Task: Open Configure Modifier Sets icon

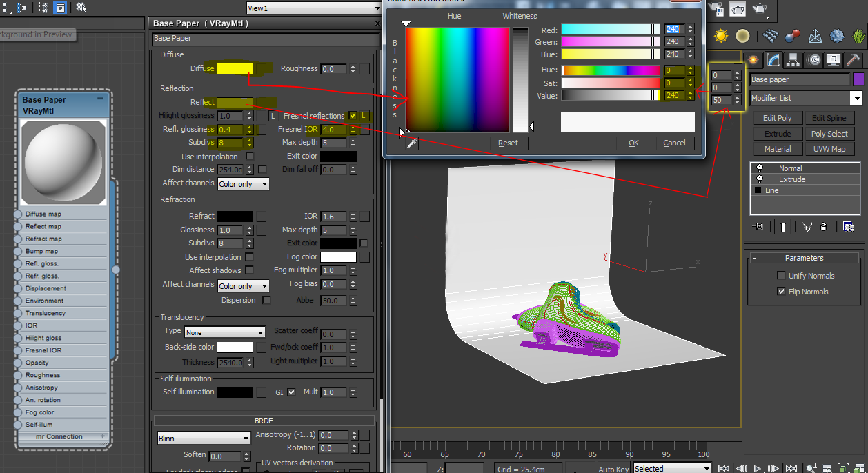Action: coord(848,226)
